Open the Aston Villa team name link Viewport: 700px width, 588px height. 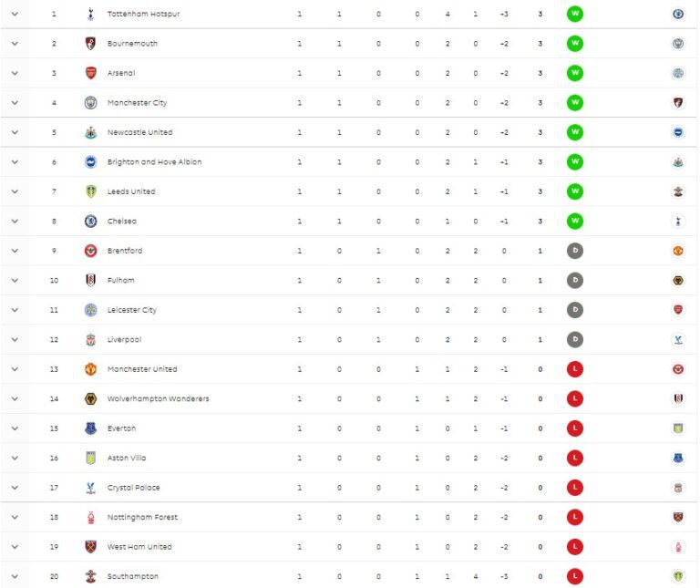pos(126,458)
